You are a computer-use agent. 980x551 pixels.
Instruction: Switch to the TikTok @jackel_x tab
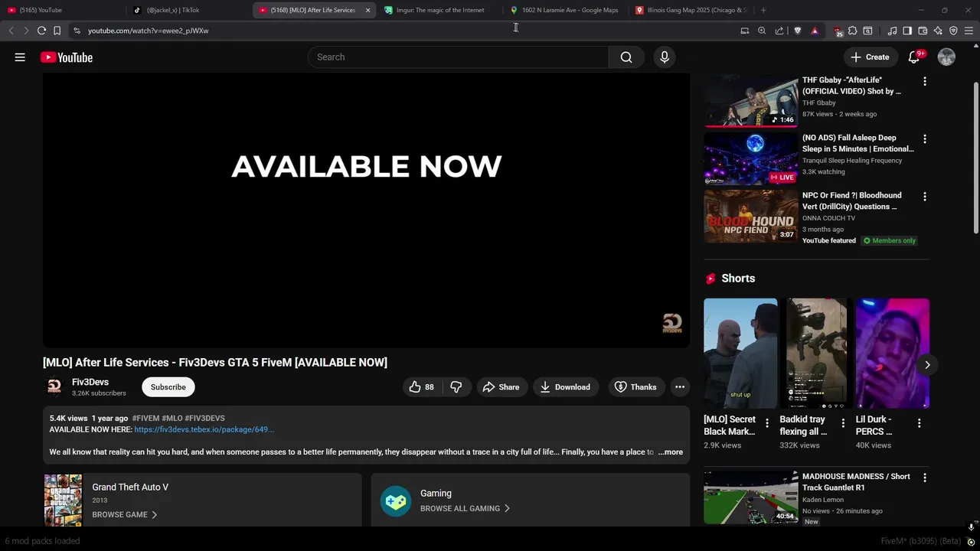click(x=188, y=10)
